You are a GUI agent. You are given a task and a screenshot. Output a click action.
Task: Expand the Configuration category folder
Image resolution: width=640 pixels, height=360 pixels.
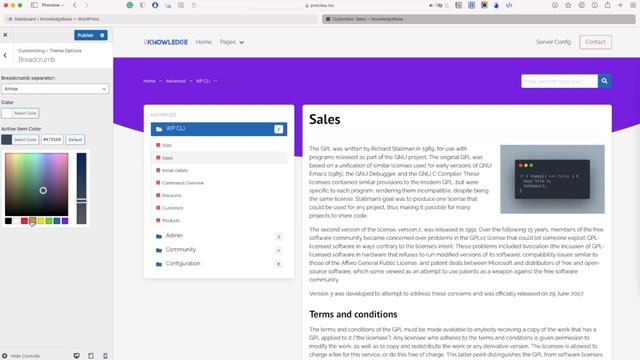183,264
